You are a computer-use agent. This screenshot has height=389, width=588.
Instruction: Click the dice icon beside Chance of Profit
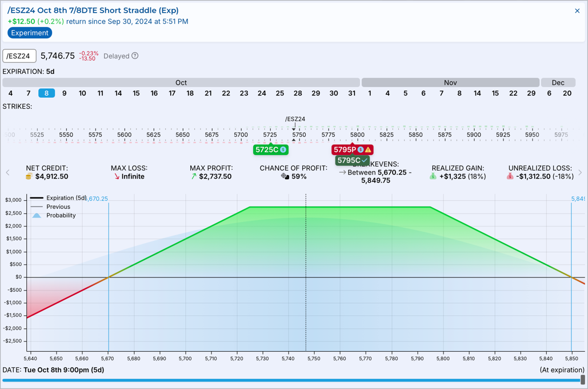(285, 177)
